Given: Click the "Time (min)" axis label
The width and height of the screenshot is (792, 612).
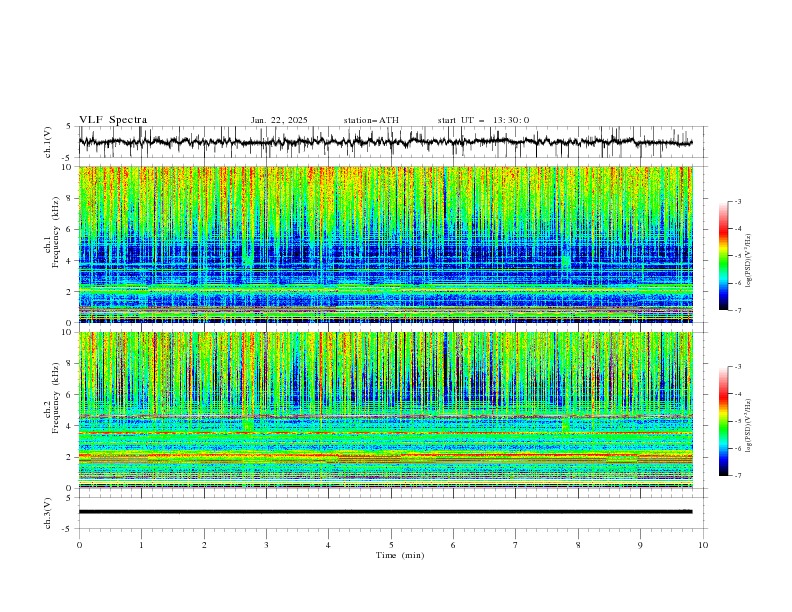Looking at the screenshot, I should tap(400, 555).
